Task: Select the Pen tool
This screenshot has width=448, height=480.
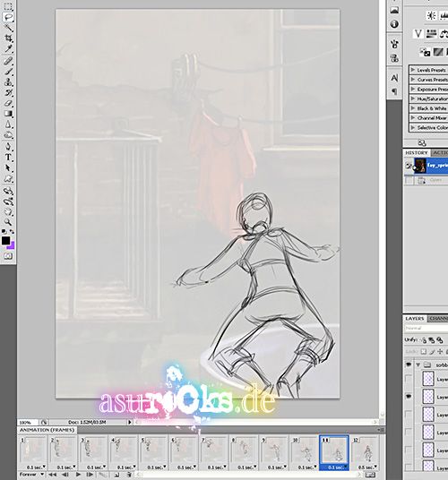Action: pos(8,147)
